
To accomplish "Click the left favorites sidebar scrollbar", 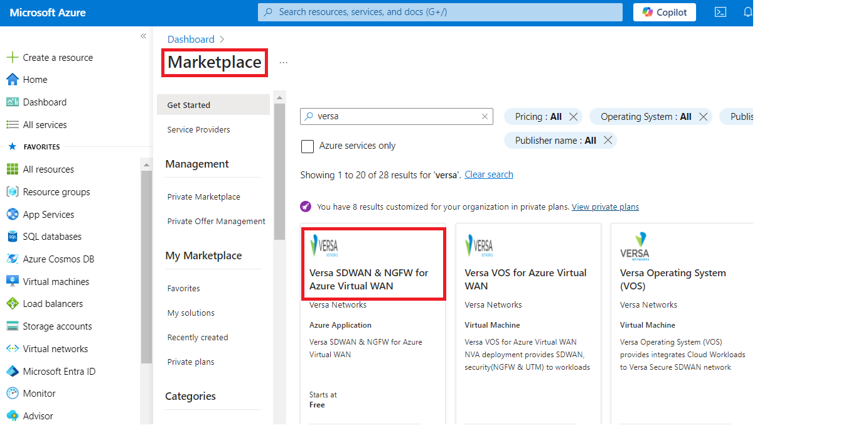I will point(146,267).
